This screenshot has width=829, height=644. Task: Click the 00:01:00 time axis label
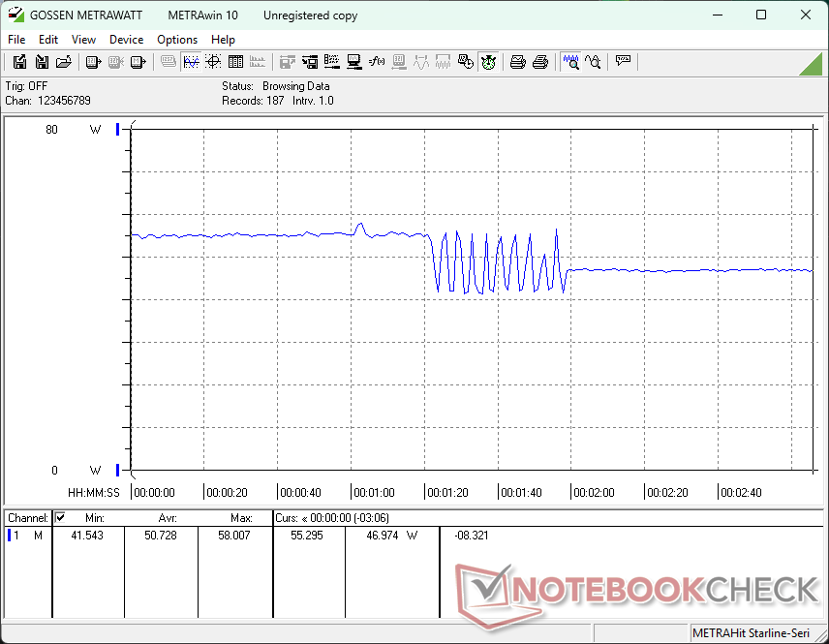(374, 493)
